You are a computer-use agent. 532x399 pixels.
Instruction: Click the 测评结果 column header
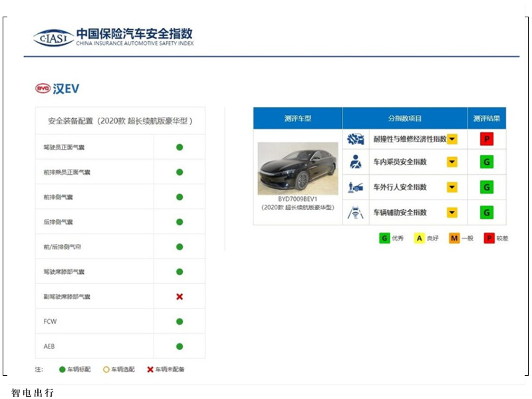tap(487, 118)
